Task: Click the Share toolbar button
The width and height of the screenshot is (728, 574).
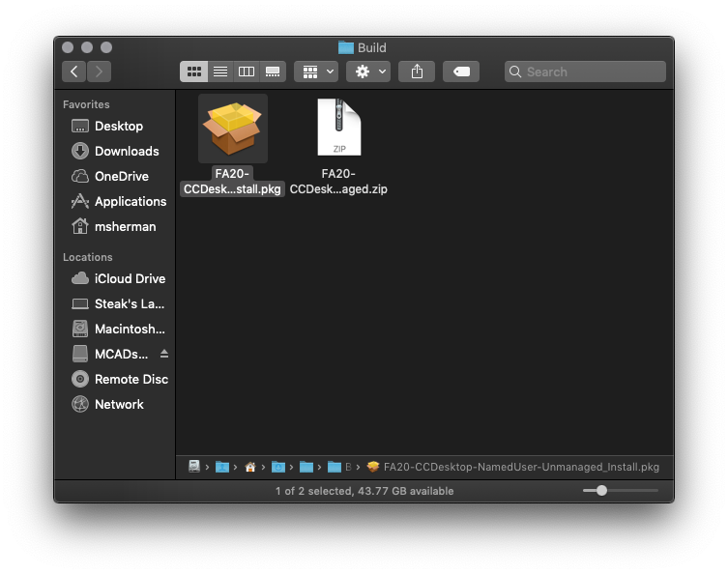Action: point(417,72)
